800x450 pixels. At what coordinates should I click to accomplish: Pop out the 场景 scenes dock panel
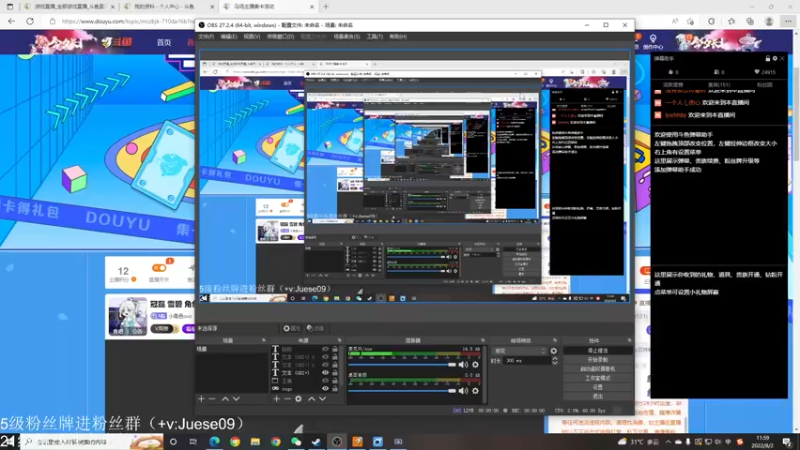pyautogui.click(x=264, y=340)
